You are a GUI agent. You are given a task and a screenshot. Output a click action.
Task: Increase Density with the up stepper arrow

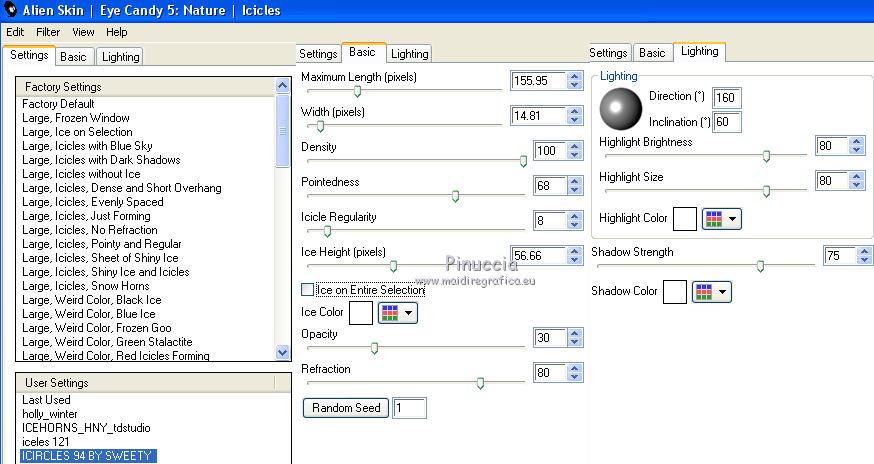[575, 146]
